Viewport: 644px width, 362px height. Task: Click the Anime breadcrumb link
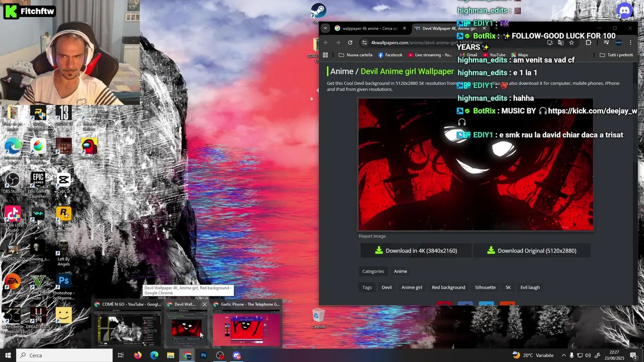pos(342,71)
